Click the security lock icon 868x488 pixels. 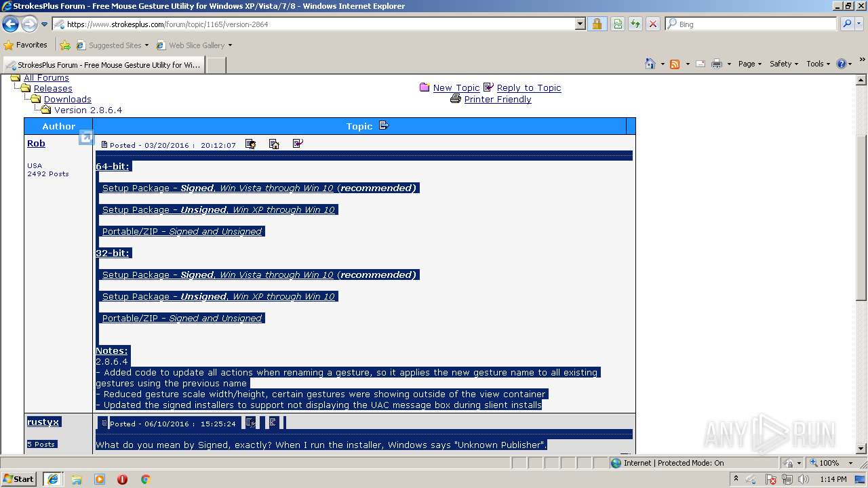[597, 24]
